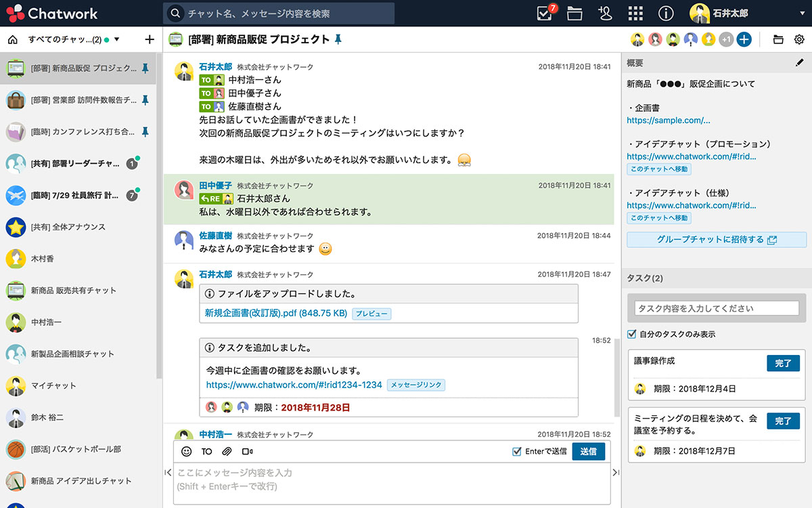Screen dimensions: 812x508
Task: Create a new chat with the plus icon
Action: 150,39
